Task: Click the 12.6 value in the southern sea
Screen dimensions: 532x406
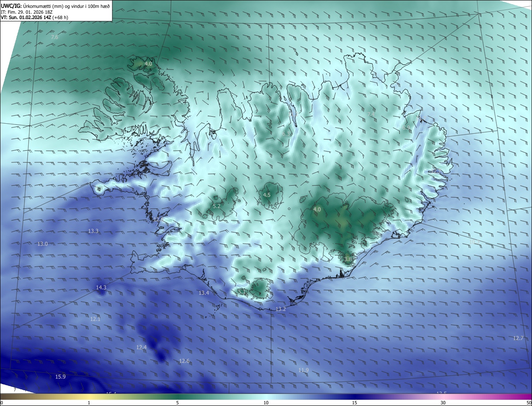Action: (184, 361)
